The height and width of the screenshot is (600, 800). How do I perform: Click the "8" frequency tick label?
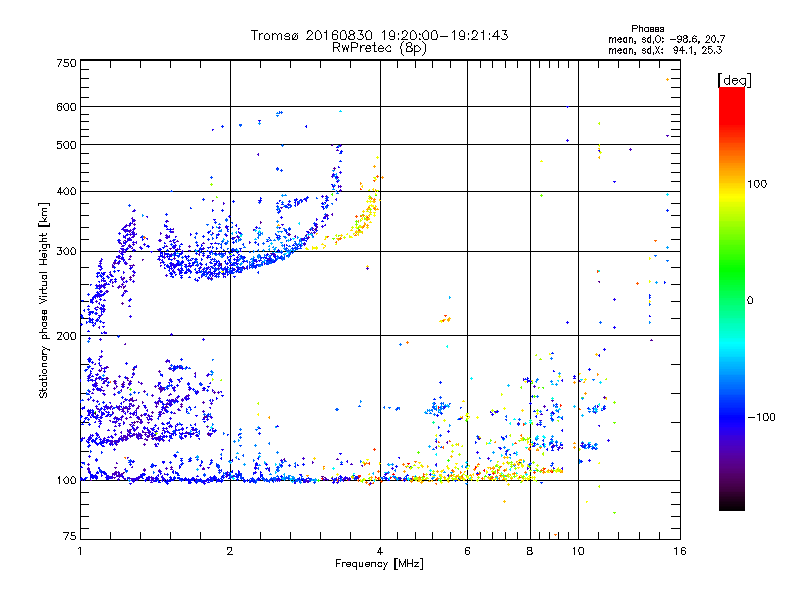(530, 551)
